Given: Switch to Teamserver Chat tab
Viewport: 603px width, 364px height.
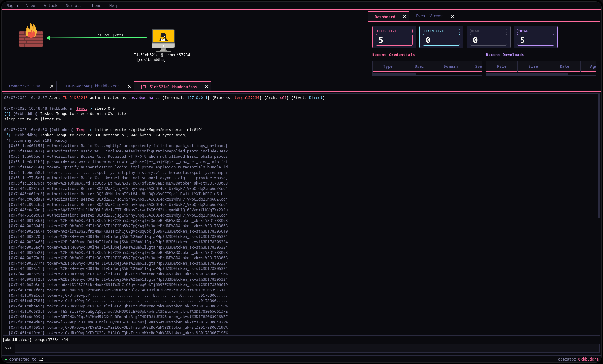Looking at the screenshot, I should (x=25, y=86).
